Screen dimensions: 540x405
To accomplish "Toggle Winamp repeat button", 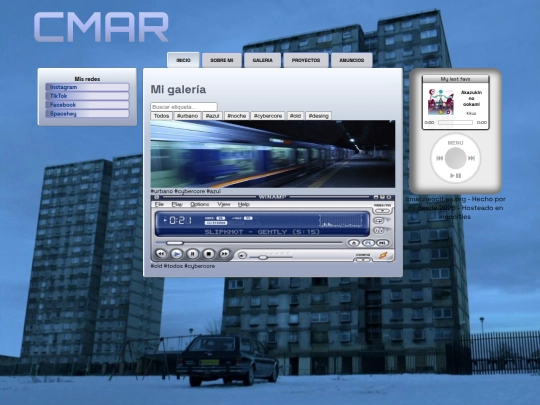I will coord(379,220).
